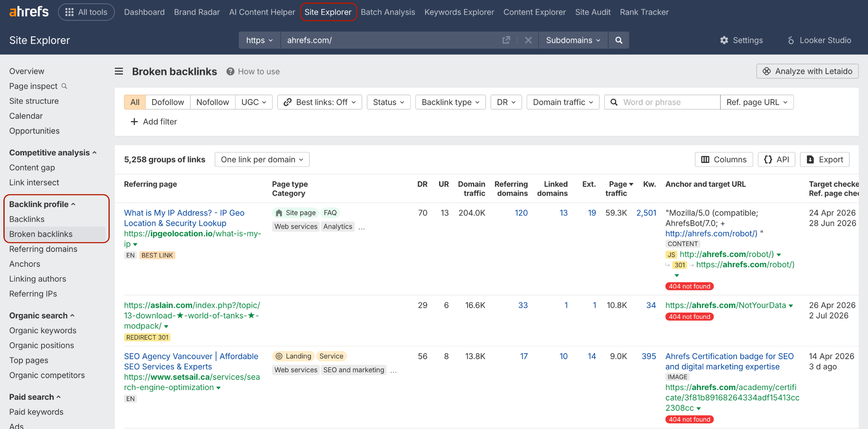Click referring domains value 120
The image size is (868, 429).
click(x=521, y=213)
